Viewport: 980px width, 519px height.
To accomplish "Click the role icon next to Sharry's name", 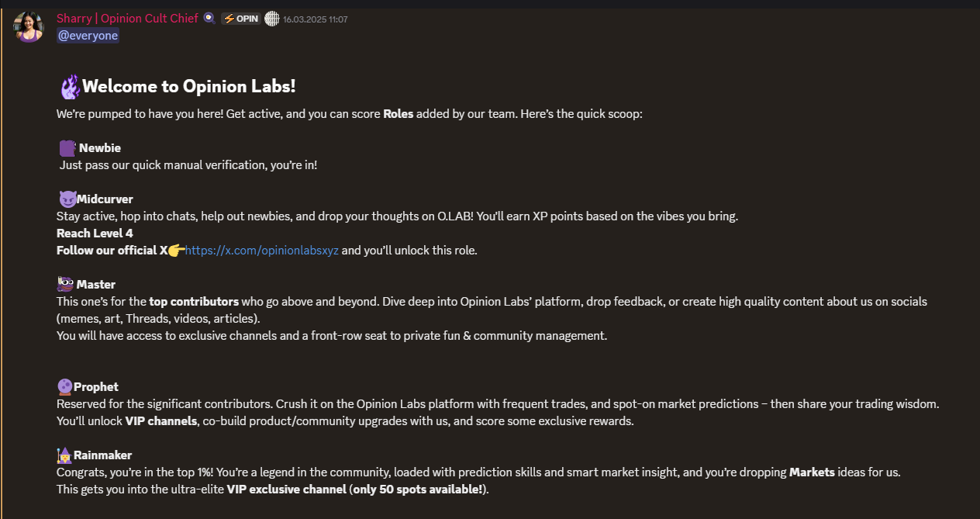I will 209,19.
